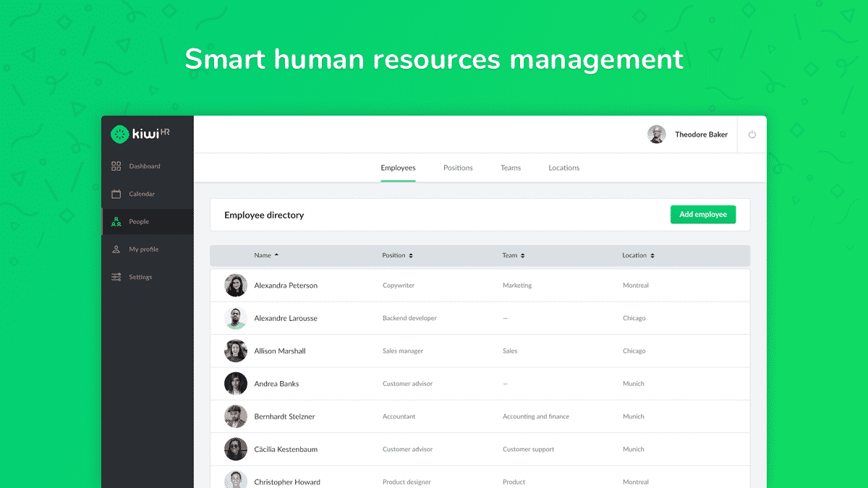This screenshot has width=868, height=488.
Task: Open My profile person icon
Action: tap(116, 249)
